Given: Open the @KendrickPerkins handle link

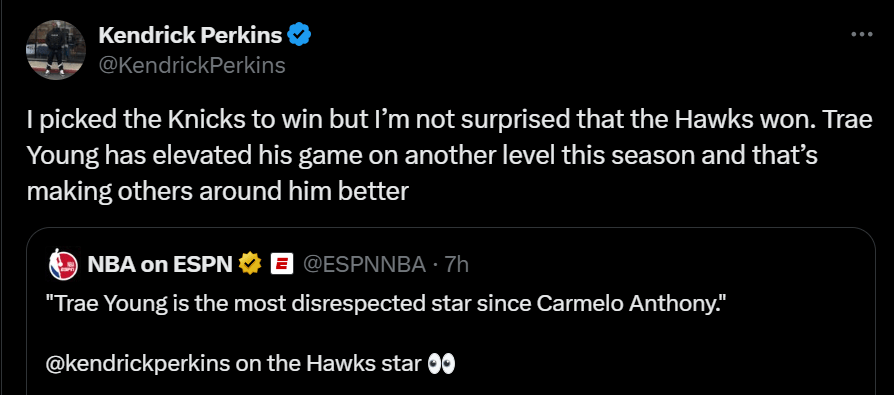Looking at the screenshot, I should [192, 66].
